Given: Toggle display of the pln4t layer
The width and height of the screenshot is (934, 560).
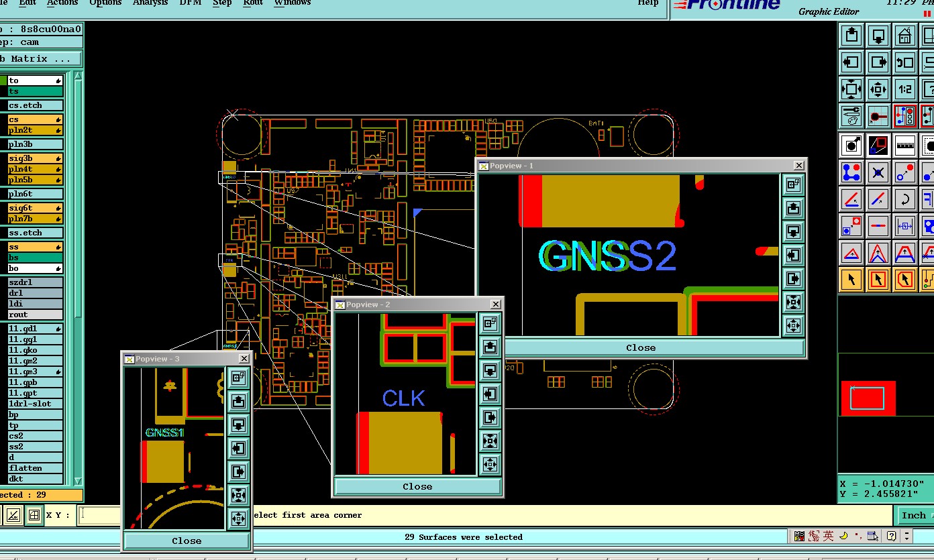Looking at the screenshot, I should tap(36, 169).
